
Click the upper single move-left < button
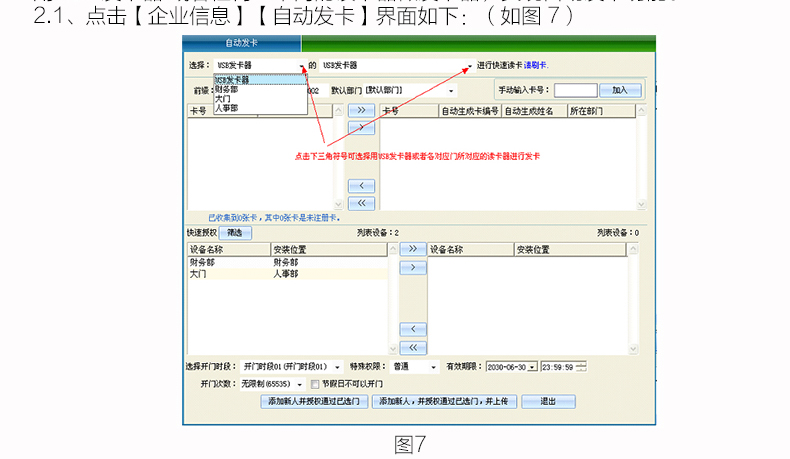point(360,186)
